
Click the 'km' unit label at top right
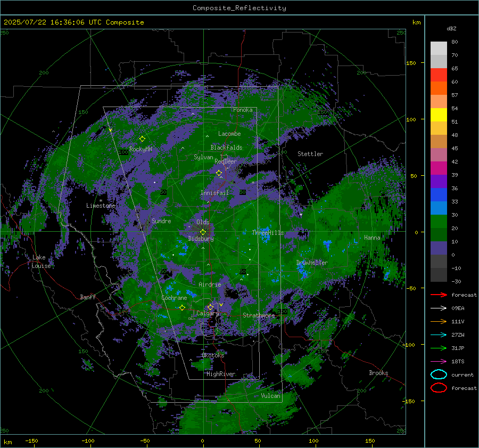pyautogui.click(x=416, y=22)
